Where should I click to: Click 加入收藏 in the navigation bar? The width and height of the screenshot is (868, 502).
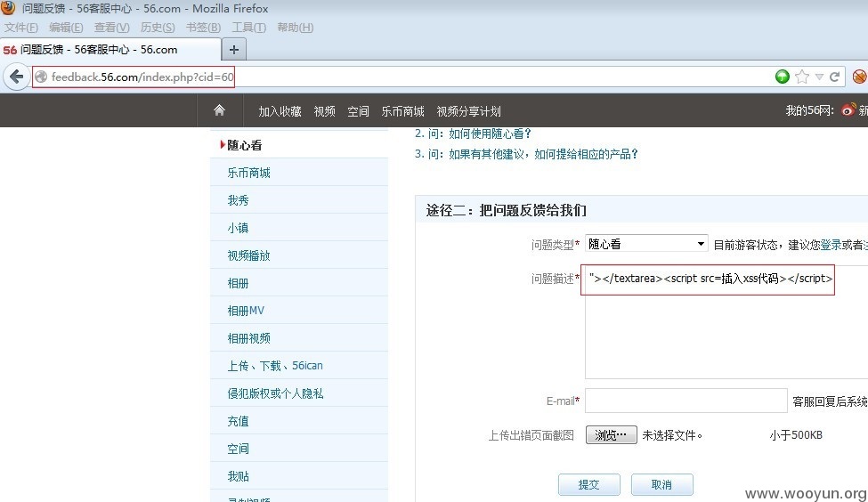[280, 111]
